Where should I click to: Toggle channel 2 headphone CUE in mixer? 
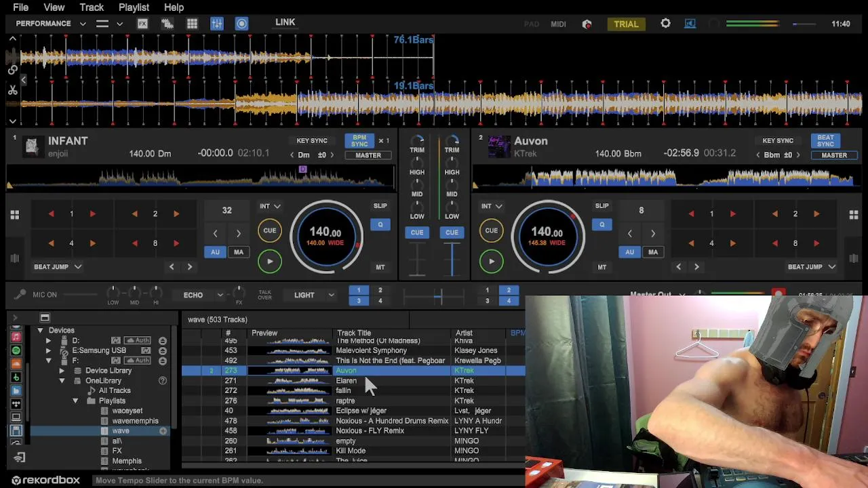pos(452,232)
